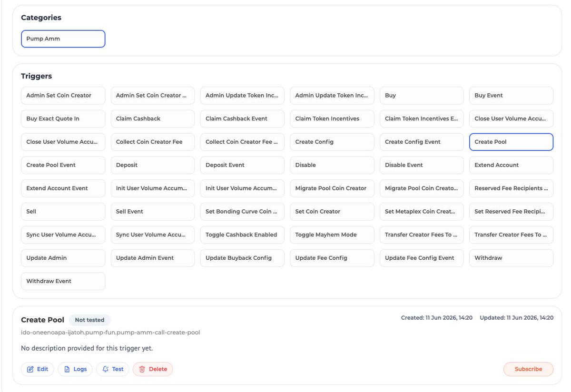Click the Create Pool detail card title

click(x=43, y=320)
